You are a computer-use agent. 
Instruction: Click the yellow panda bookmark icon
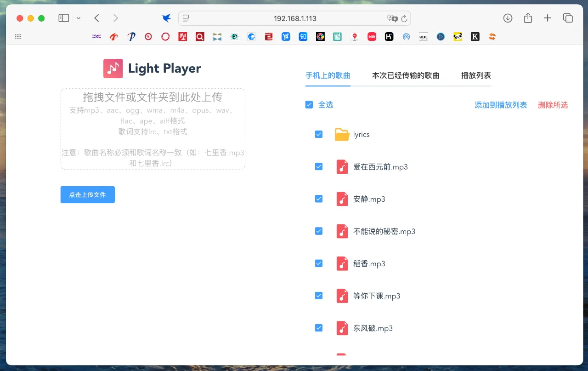pos(458,36)
